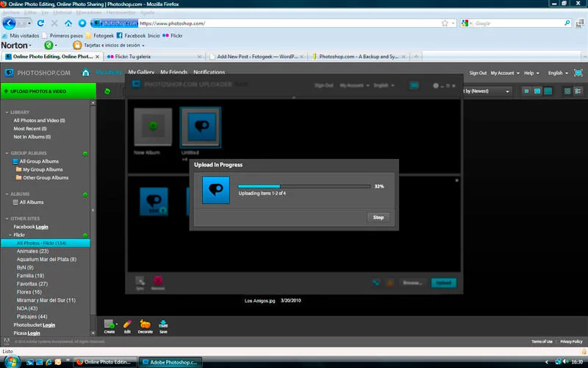This screenshot has height=368, width=588.
Task: Click the Firefox address bar URL field
Action: click(289, 24)
